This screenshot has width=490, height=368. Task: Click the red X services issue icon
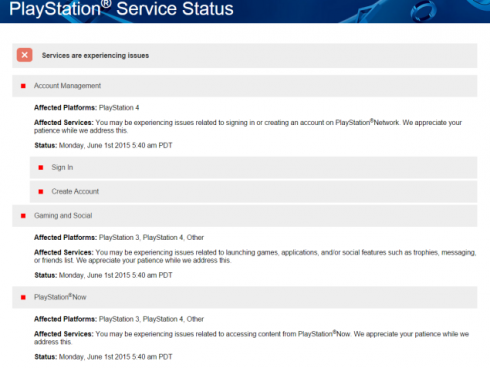tap(25, 55)
